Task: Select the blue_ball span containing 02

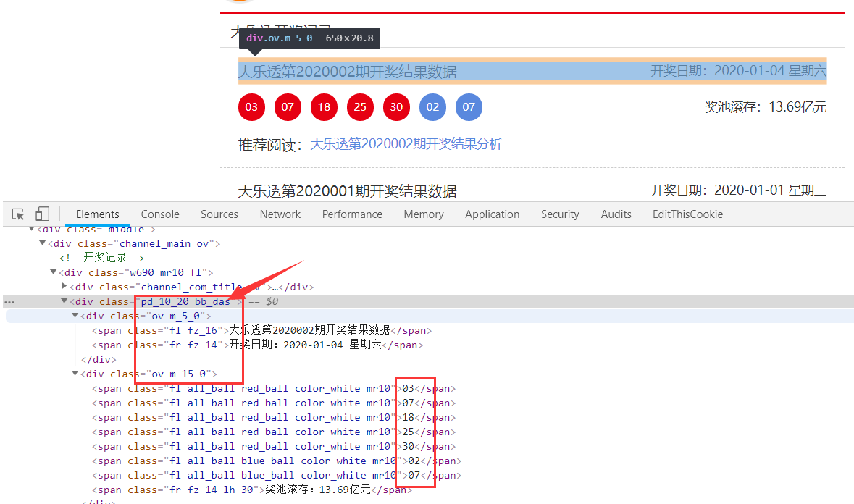Action: point(277,461)
